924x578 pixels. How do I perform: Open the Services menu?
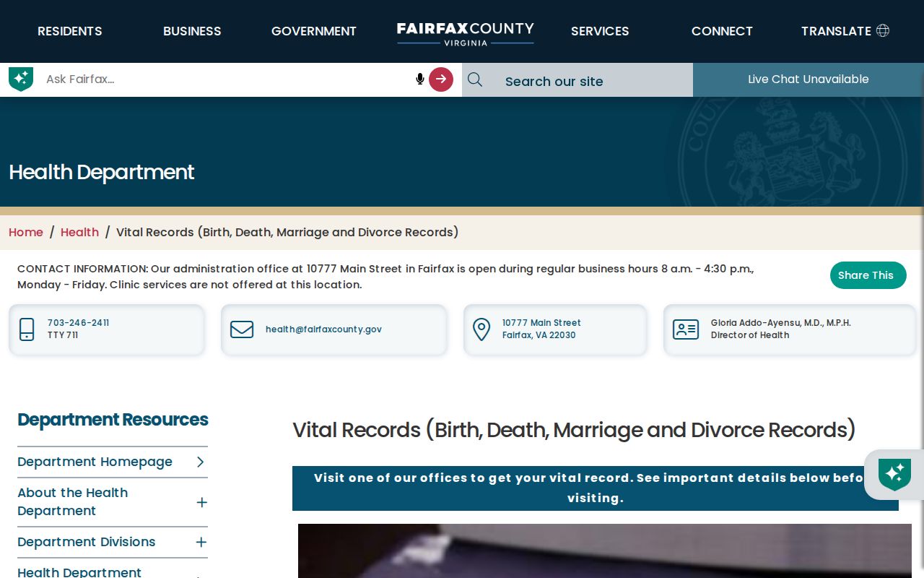[600, 31]
